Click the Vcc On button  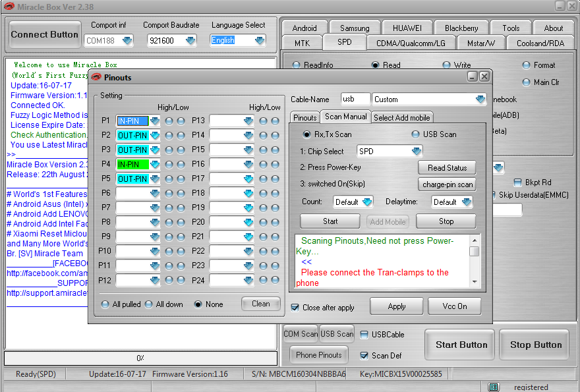(x=455, y=306)
